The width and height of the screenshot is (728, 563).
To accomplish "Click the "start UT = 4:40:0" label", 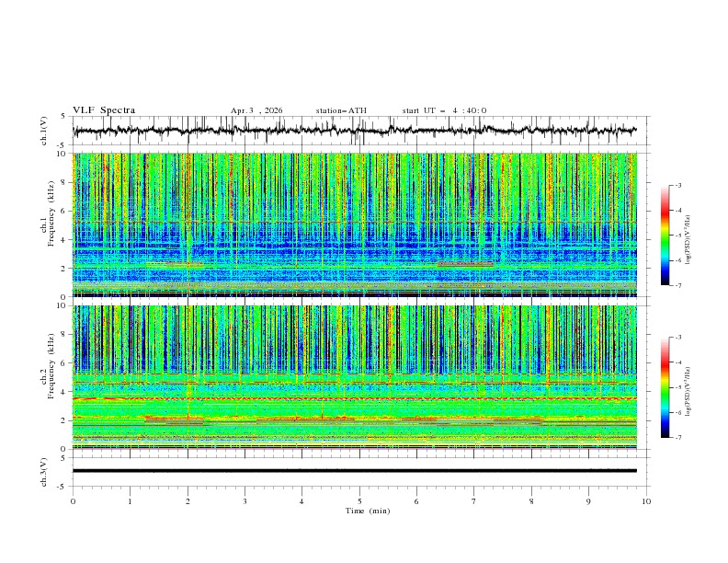I will pyautogui.click(x=444, y=110).
